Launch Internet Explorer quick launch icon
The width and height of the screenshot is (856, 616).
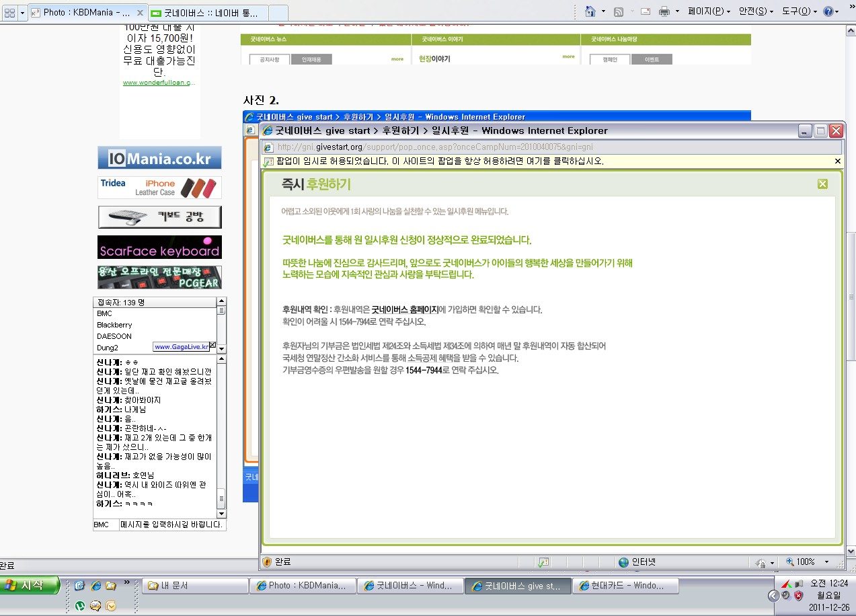pyautogui.click(x=95, y=586)
